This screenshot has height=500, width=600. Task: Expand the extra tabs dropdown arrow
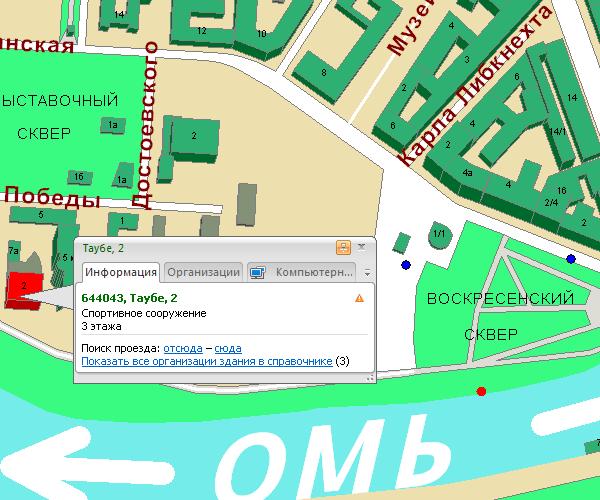click(x=367, y=273)
